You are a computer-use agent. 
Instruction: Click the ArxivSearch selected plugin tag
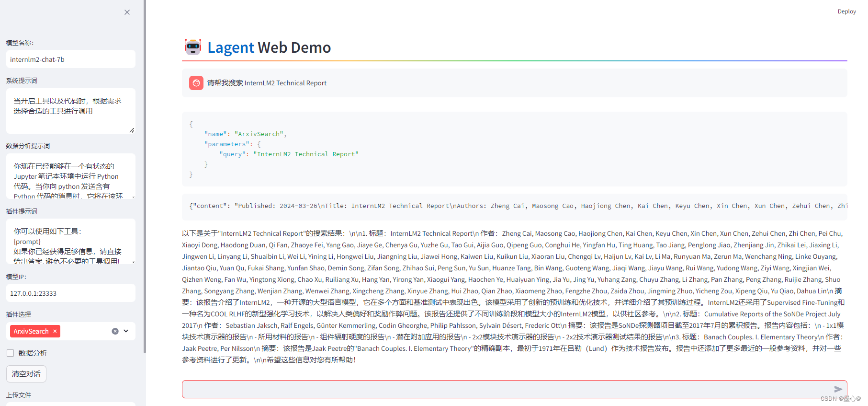coord(35,331)
